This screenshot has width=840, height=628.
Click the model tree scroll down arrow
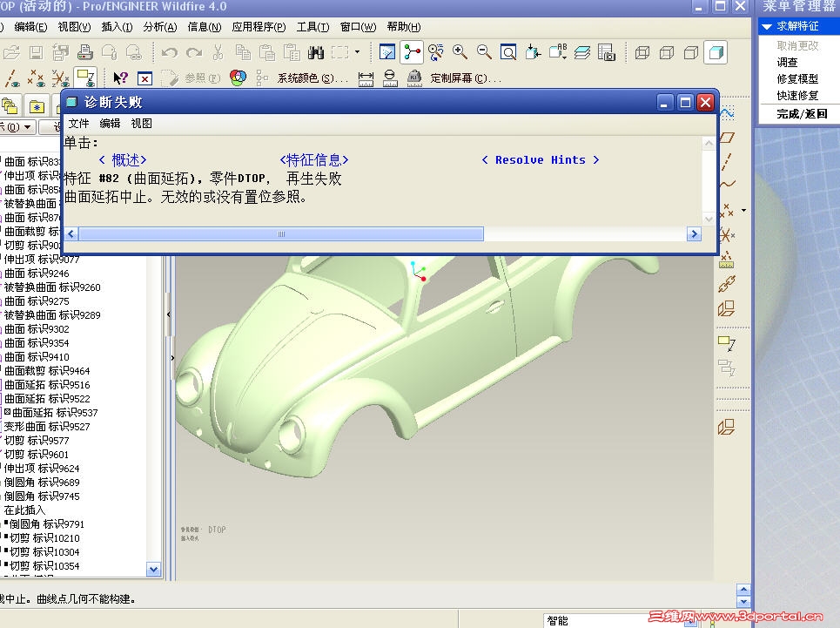point(154,569)
